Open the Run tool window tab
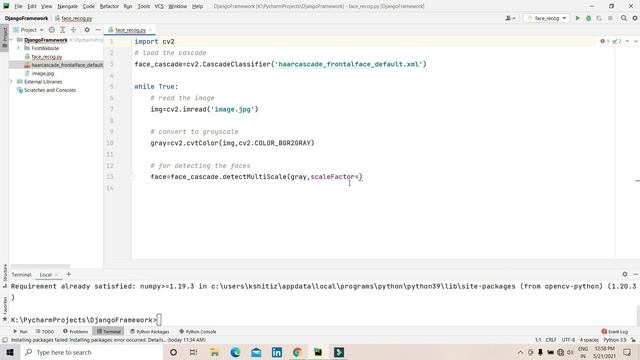This screenshot has width=640, height=360. point(20,331)
